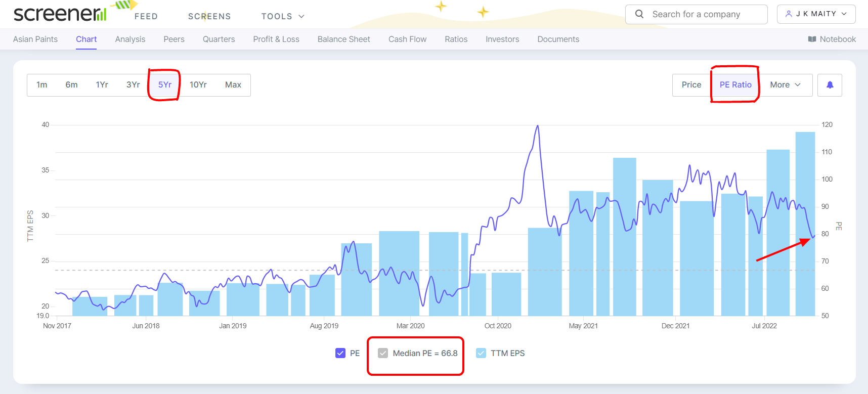Select the 6m time range
The image size is (868, 394).
click(x=72, y=85)
